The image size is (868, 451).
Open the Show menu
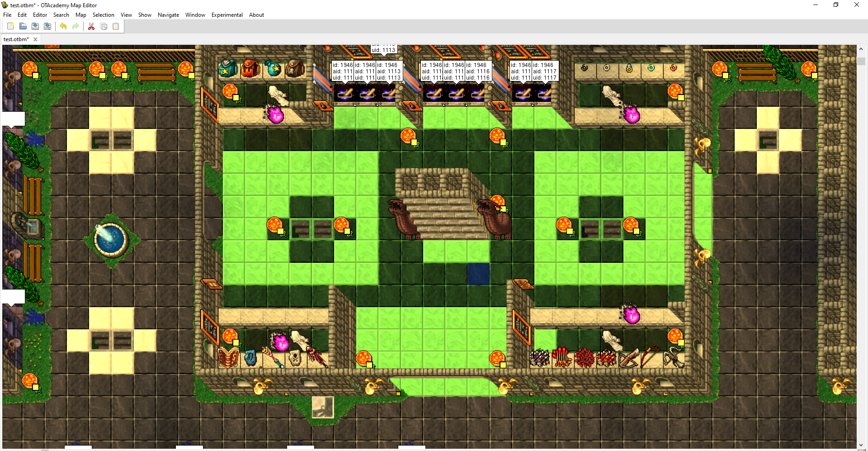145,15
